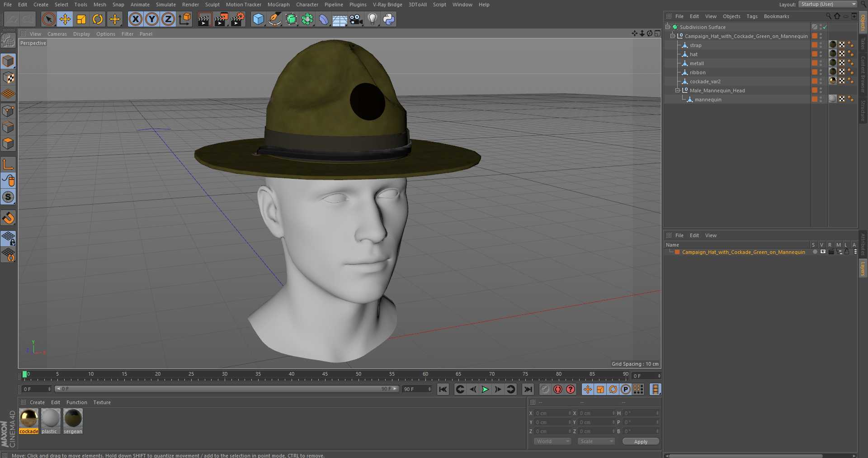
Task: Select the cockade_var2 object
Action: click(705, 81)
